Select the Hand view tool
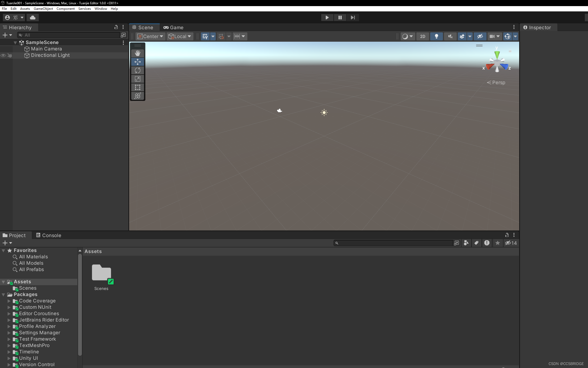588x368 pixels. [x=137, y=53]
